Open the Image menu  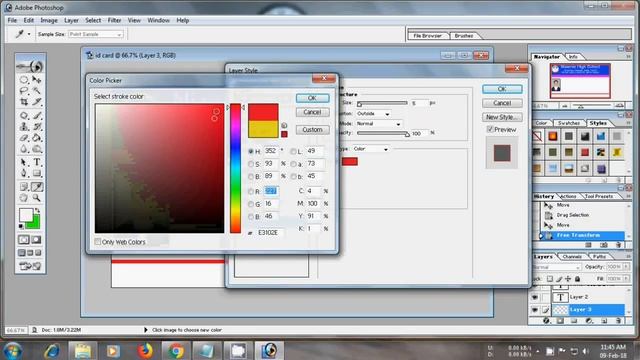[x=49, y=20]
